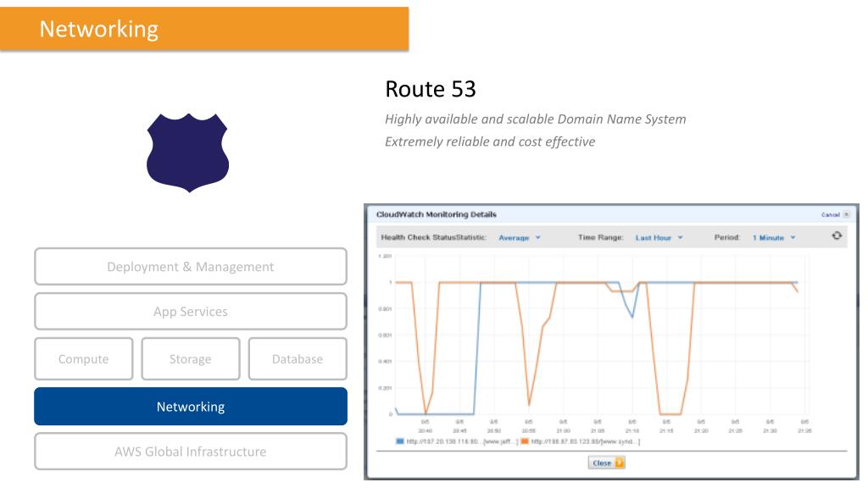Click the Networking heading in the orange banner
Image resolution: width=868 pixels, height=488 pixels.
coord(99,30)
